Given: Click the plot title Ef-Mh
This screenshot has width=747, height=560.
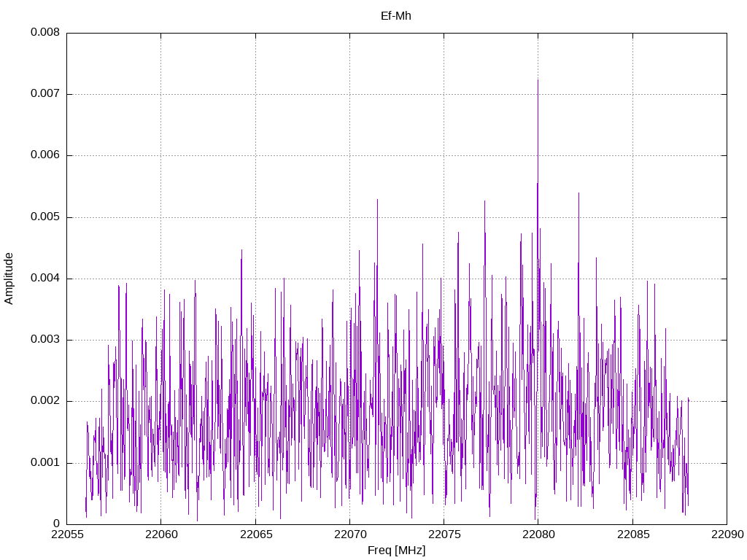Looking at the screenshot, I should (x=396, y=15).
